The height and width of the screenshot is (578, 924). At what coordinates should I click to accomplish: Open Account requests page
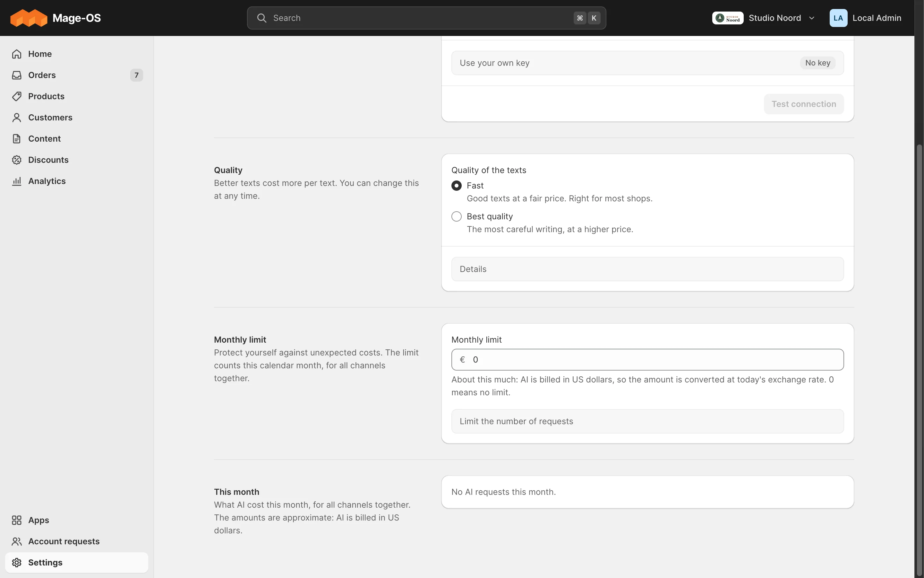[76, 541]
